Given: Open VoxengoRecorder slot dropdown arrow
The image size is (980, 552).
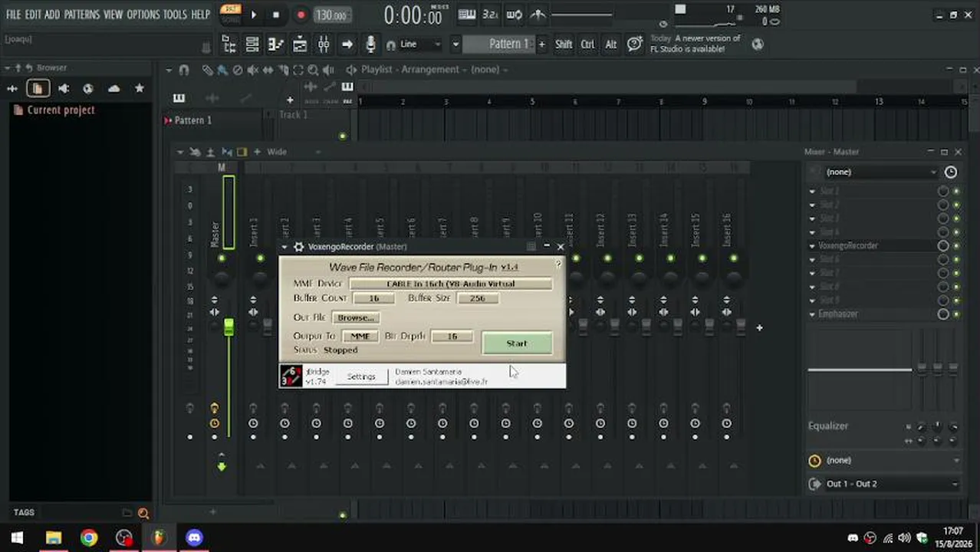Looking at the screenshot, I should coord(812,246).
